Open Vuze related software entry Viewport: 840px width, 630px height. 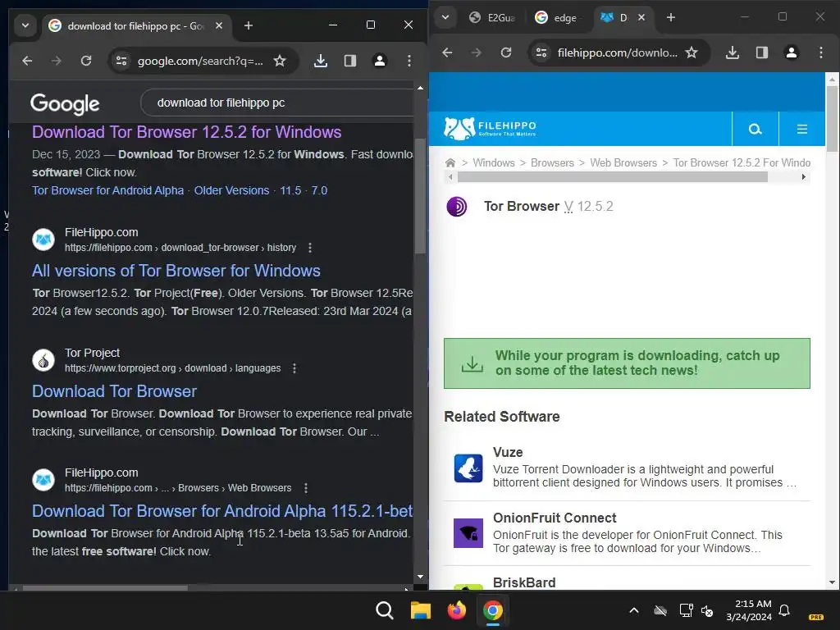pos(627,468)
